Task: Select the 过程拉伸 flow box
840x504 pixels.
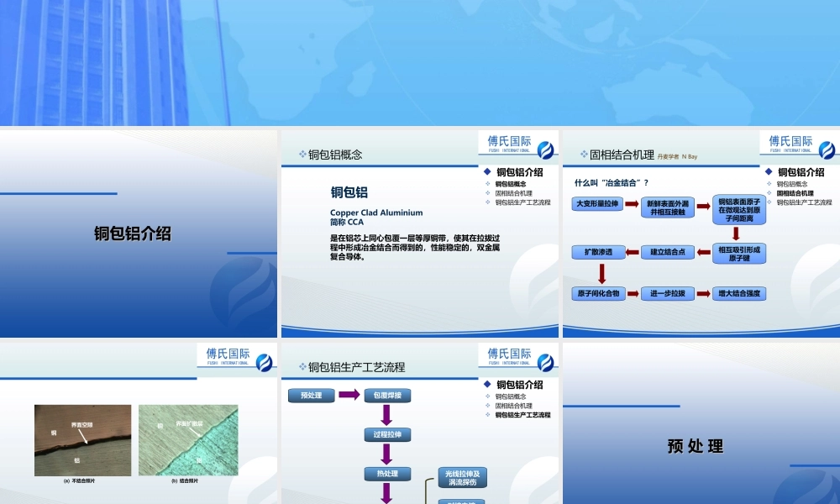Action: (387, 434)
